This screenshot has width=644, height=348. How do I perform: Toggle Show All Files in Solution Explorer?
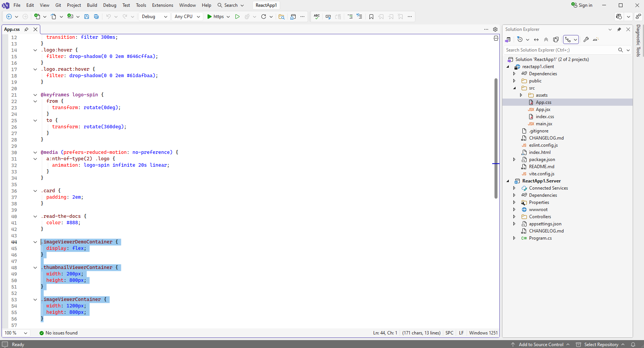[556, 40]
